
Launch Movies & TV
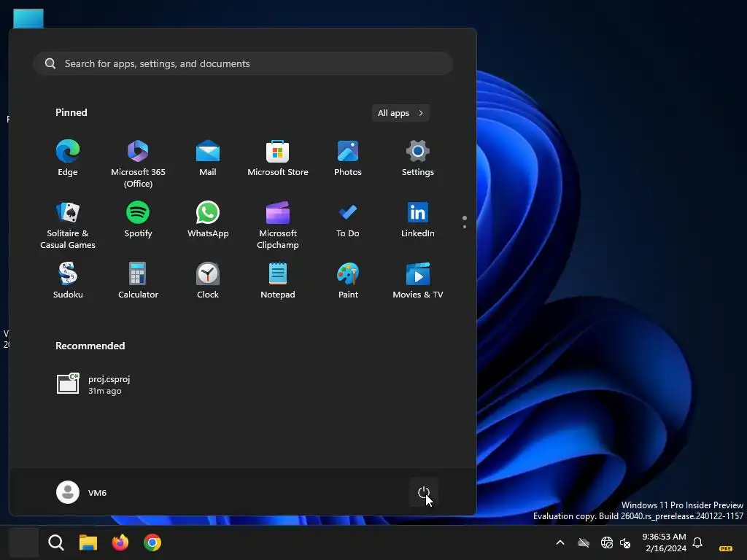tap(418, 281)
